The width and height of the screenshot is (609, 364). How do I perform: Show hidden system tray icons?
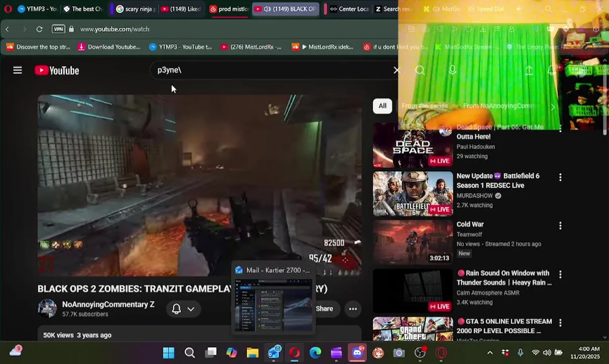[490, 352]
